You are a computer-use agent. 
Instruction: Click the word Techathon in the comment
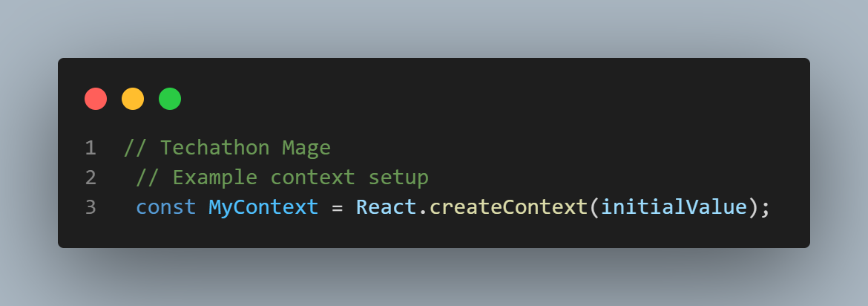click(215, 148)
